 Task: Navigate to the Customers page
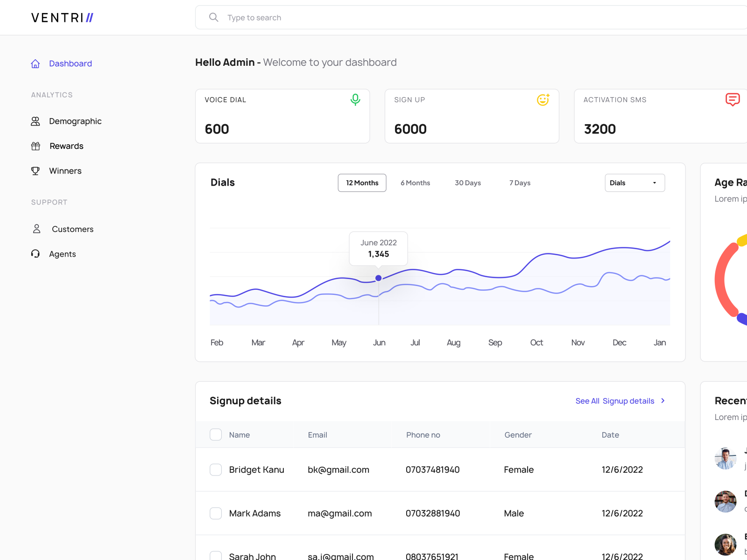point(72,229)
